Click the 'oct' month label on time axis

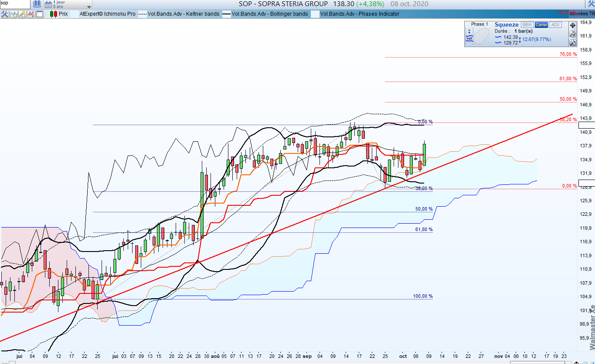(403, 356)
